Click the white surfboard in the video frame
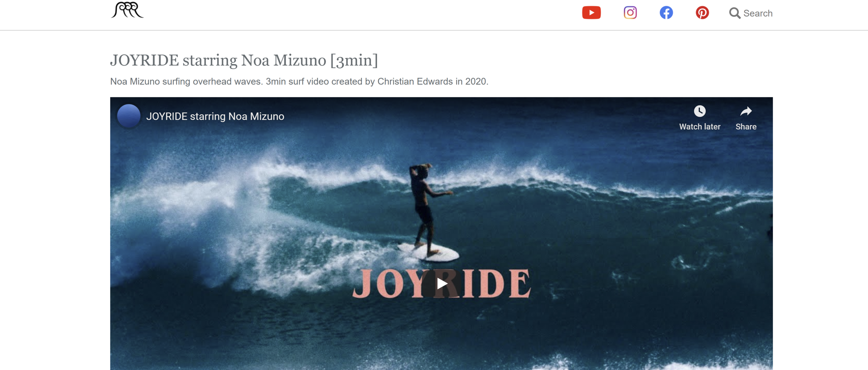 point(429,252)
